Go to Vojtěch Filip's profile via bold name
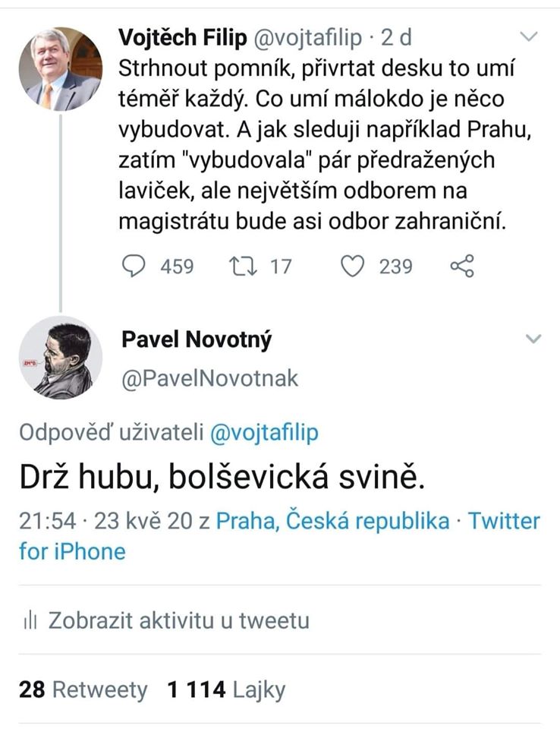Screen dimensions: 560x729 [x=182, y=37]
